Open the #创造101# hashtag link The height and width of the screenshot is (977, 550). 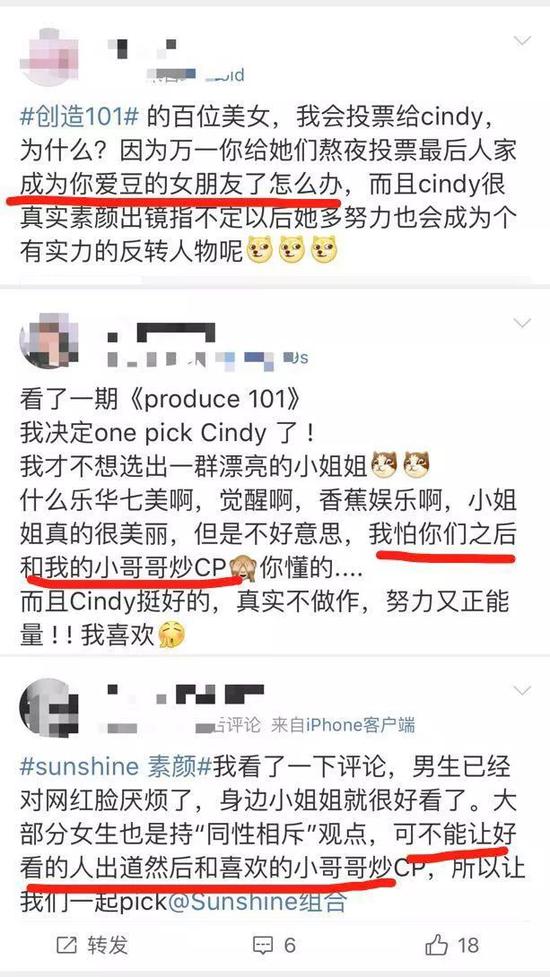point(84,117)
